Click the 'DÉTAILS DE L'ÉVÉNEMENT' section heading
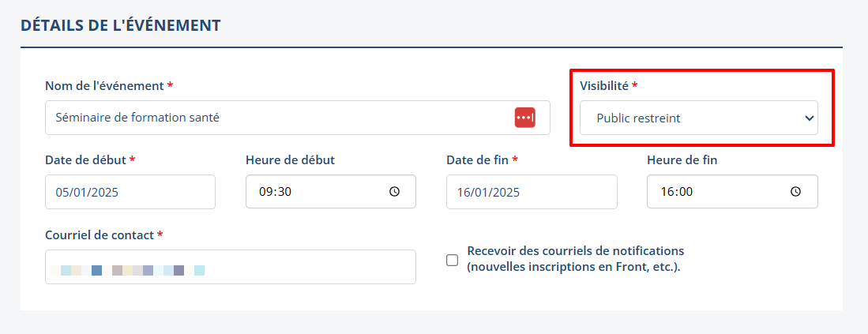 click(120, 25)
